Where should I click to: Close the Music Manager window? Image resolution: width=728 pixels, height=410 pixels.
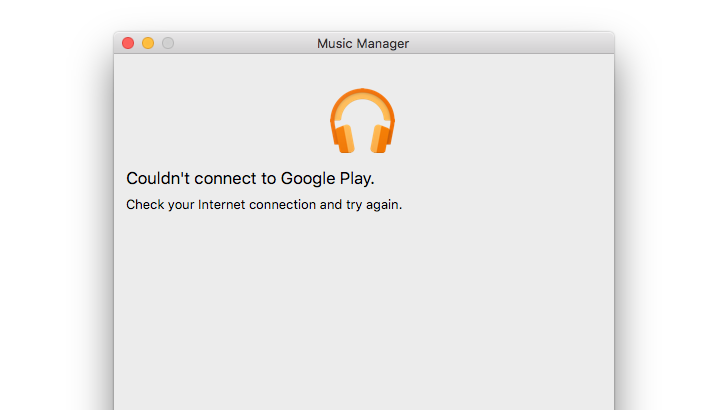(128, 43)
